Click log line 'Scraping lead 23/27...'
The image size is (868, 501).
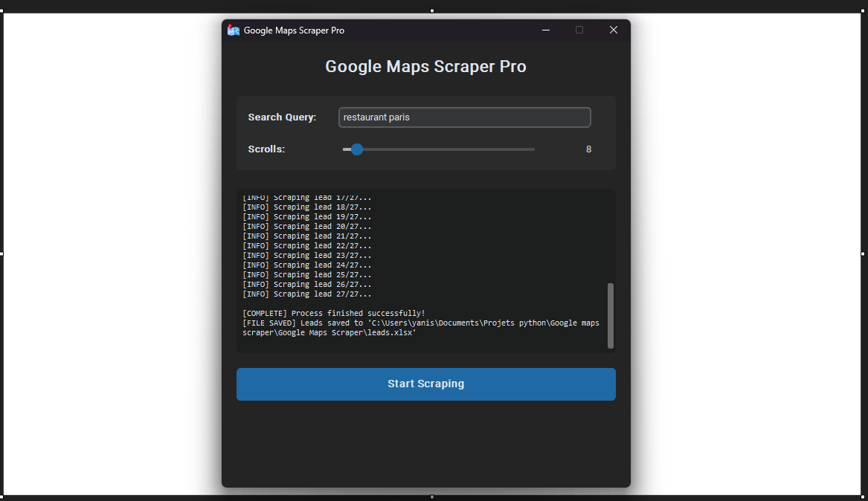point(307,256)
